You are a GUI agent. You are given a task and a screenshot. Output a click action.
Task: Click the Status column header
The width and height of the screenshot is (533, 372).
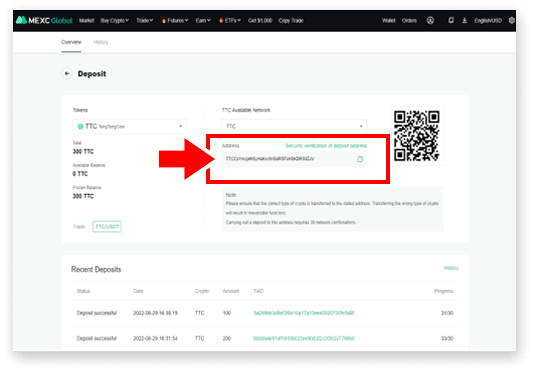point(83,291)
